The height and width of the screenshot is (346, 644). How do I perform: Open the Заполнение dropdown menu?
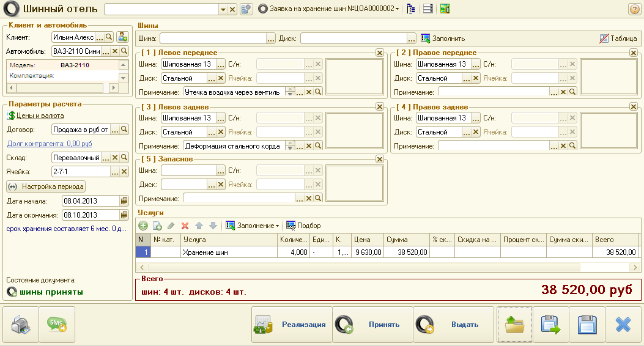coord(253,226)
